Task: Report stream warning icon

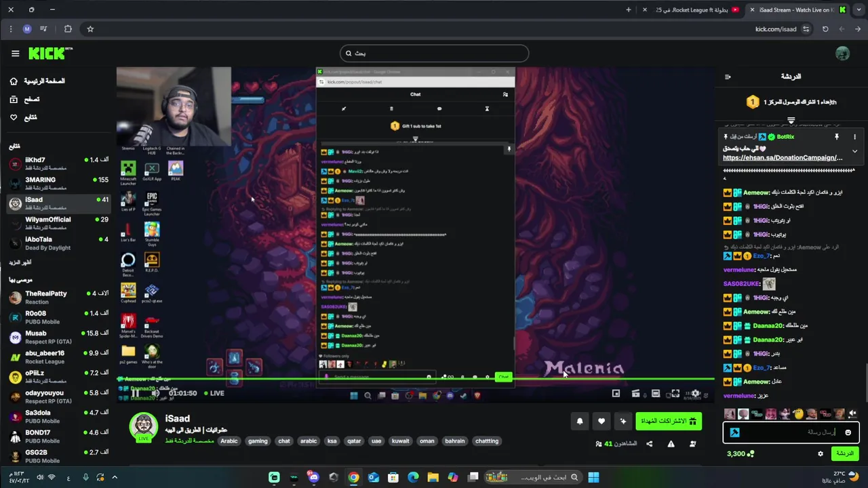Action: 671,444
